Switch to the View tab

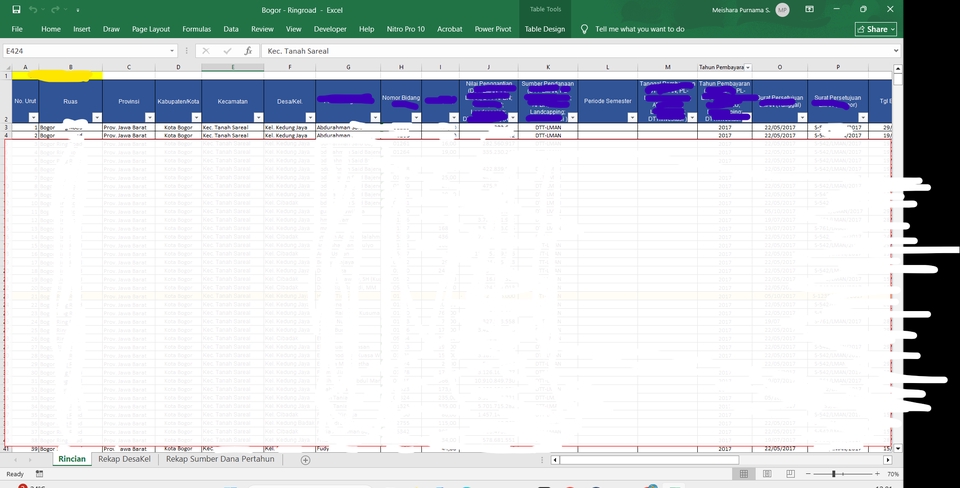(x=294, y=29)
